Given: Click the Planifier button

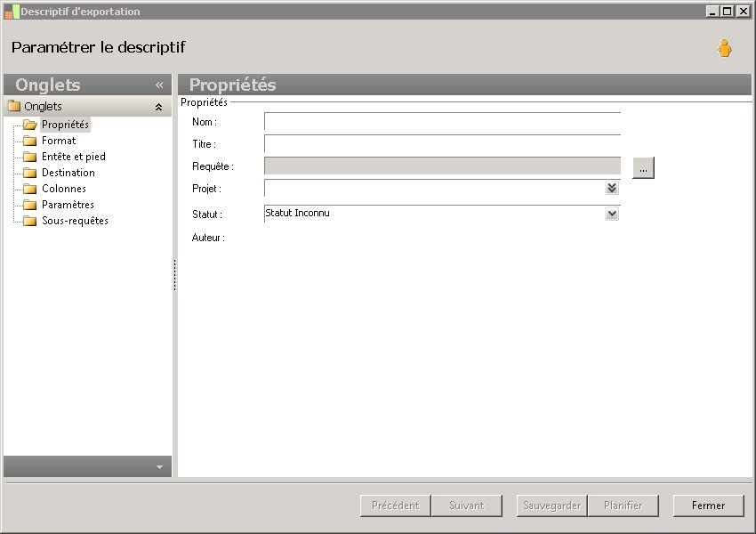Looking at the screenshot, I should [623, 506].
